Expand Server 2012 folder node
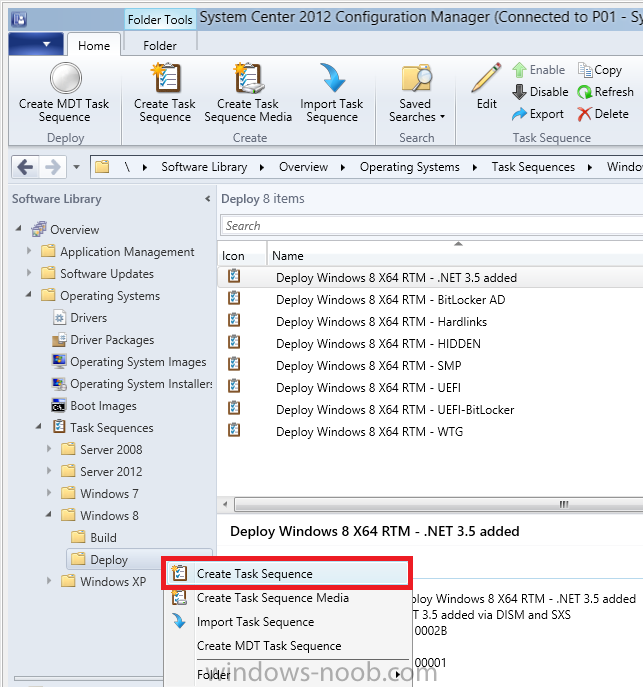 49,471
